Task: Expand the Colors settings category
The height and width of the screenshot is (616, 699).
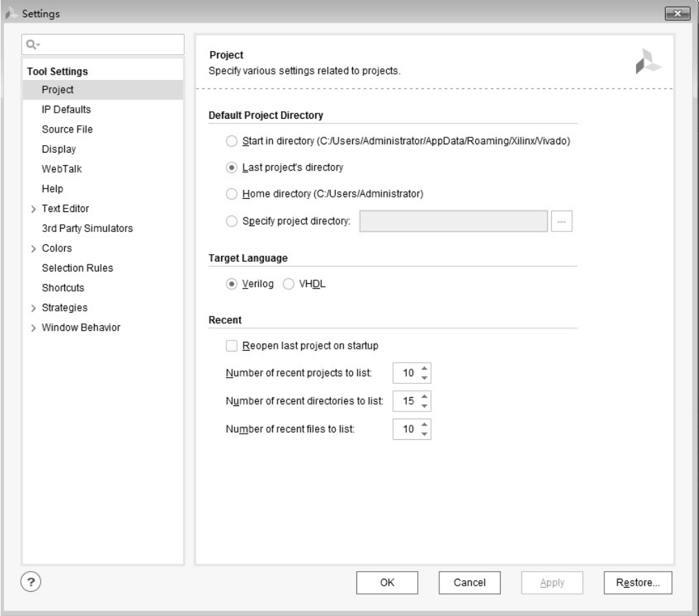Action: tap(32, 249)
